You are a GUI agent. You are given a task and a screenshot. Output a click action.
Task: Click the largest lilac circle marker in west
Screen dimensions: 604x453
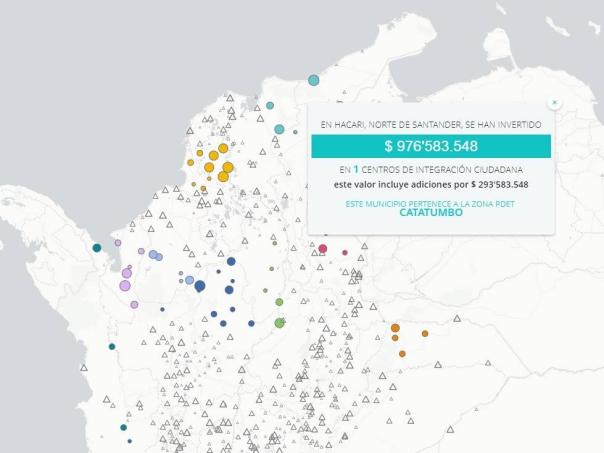point(125,286)
